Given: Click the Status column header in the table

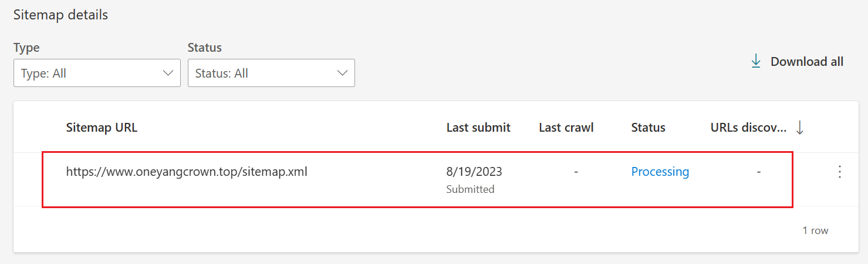Looking at the screenshot, I should tap(648, 128).
